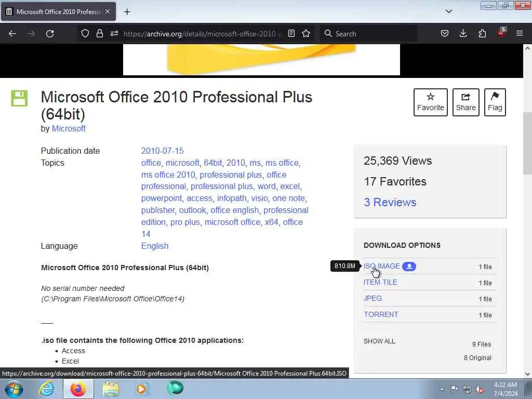This screenshot has height=399, width=532.
Task: Click the page vertical scrollbar thumb
Action: click(528, 143)
